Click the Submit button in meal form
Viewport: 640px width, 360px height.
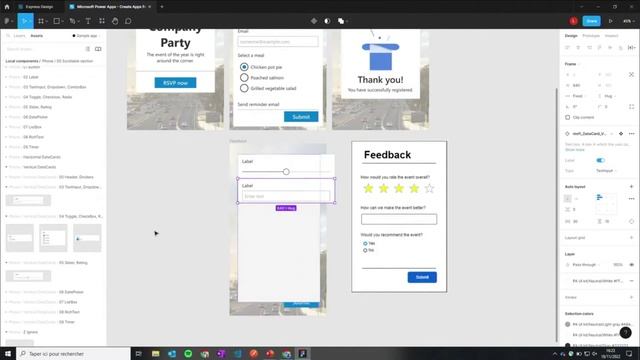(301, 117)
